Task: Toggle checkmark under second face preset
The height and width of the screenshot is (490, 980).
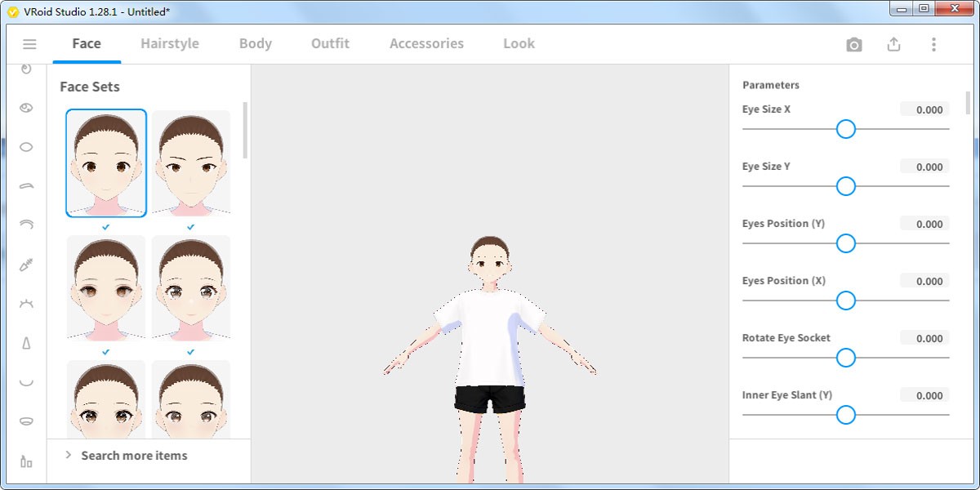Action: (190, 225)
